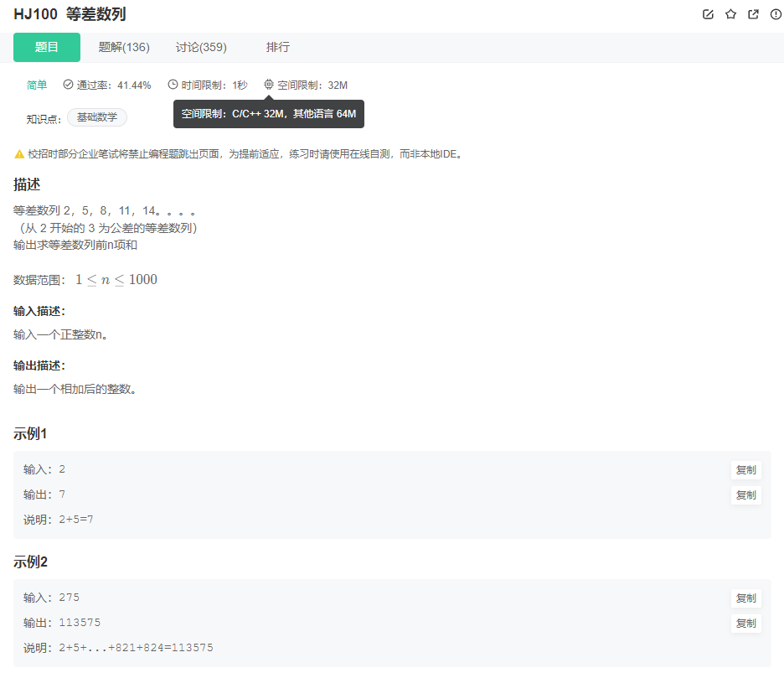
Task: Click the 输出: 7 line in example 1
Action: 44,494
